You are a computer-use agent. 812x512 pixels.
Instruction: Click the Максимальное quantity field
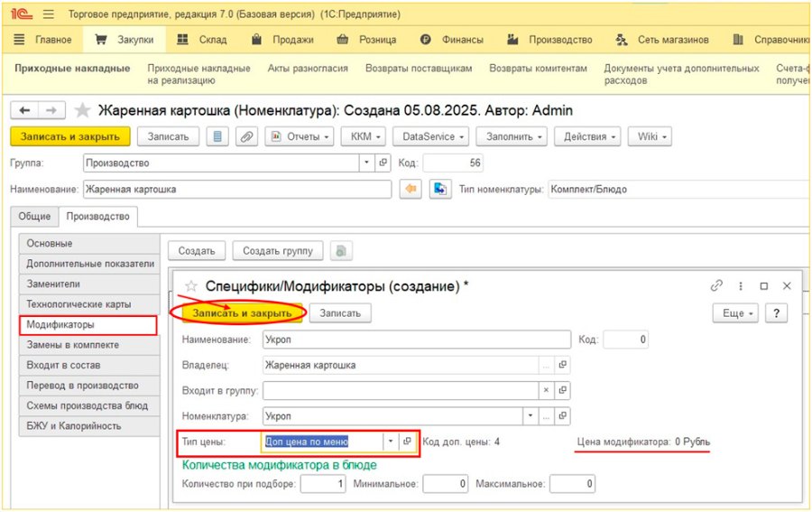click(x=572, y=484)
